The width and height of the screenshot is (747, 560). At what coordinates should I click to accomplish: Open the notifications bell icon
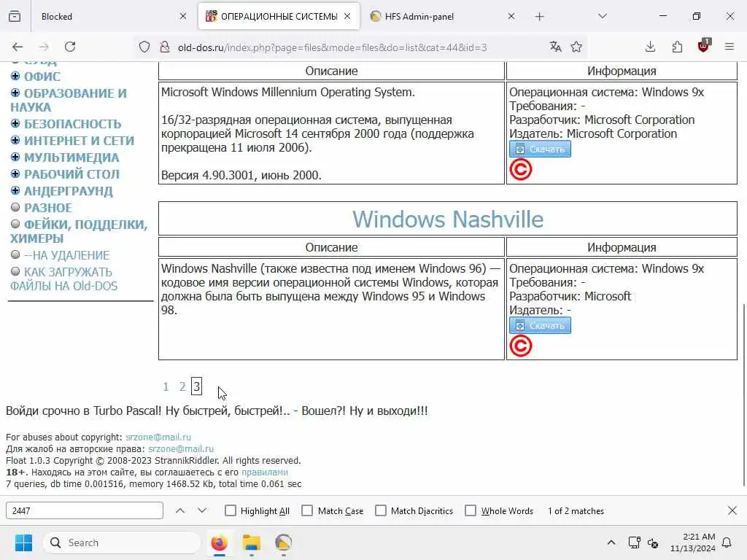pyautogui.click(x=727, y=542)
